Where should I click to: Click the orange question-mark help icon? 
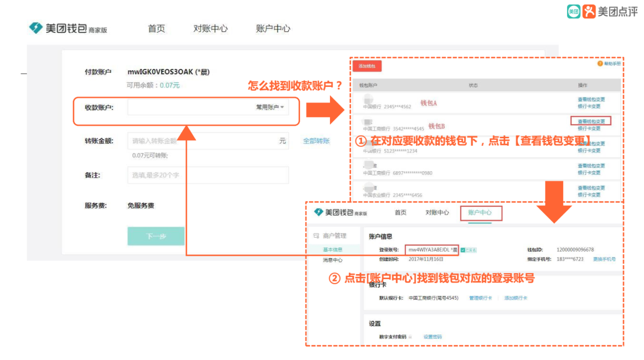[x=600, y=64]
